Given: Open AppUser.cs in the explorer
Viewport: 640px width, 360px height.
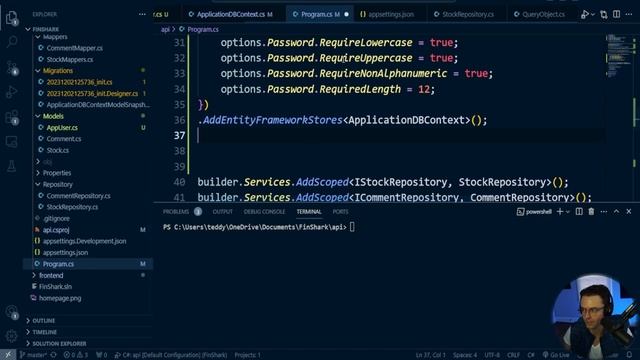Looking at the screenshot, I should pyautogui.click(x=62, y=128).
